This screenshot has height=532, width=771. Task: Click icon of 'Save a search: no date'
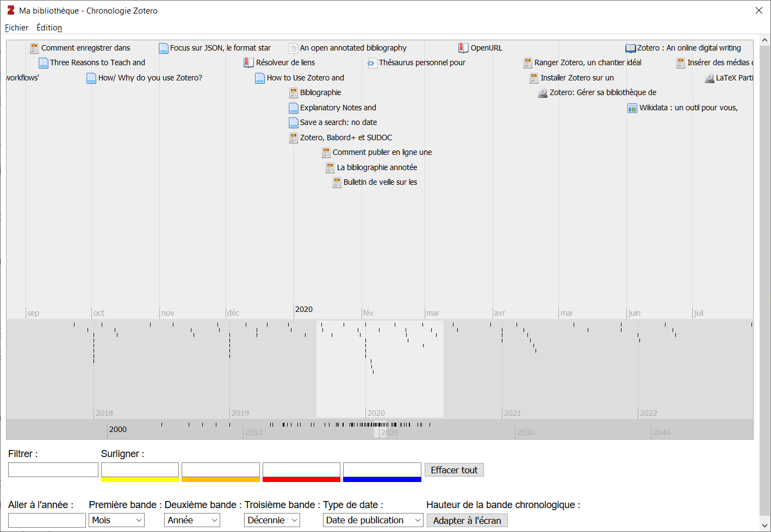pos(294,123)
